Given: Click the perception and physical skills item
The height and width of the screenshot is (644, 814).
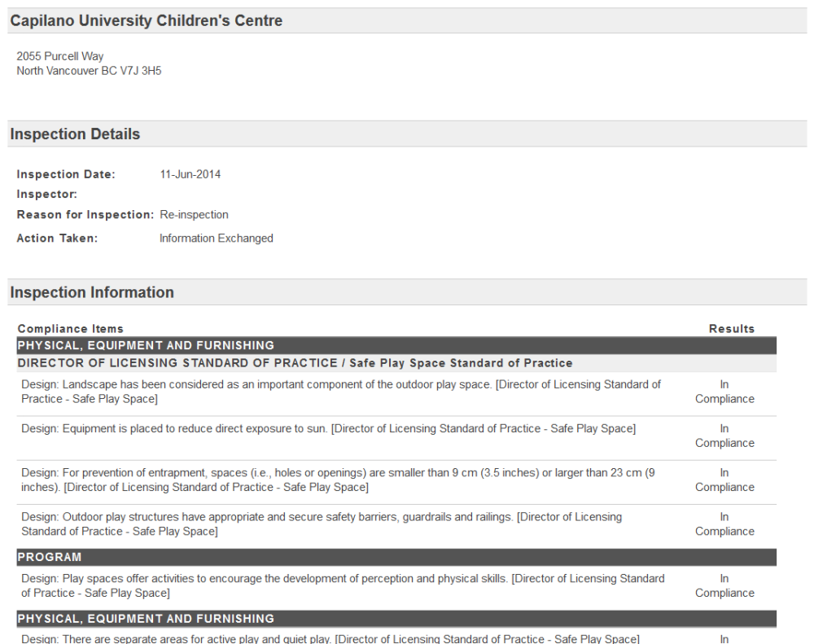Looking at the screenshot, I should pyautogui.click(x=343, y=585).
